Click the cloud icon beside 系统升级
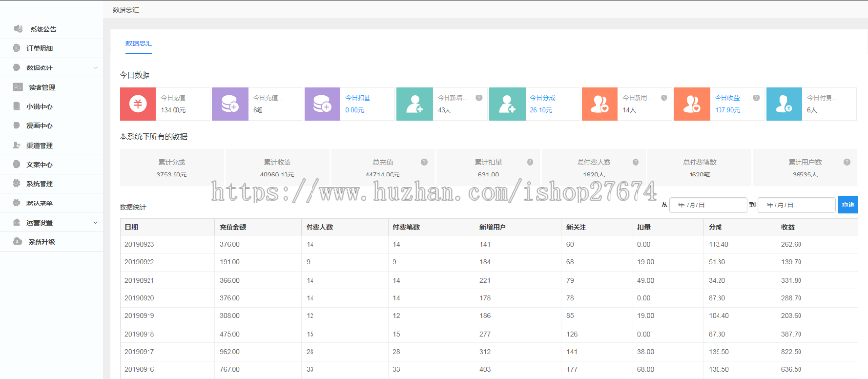 17,242
